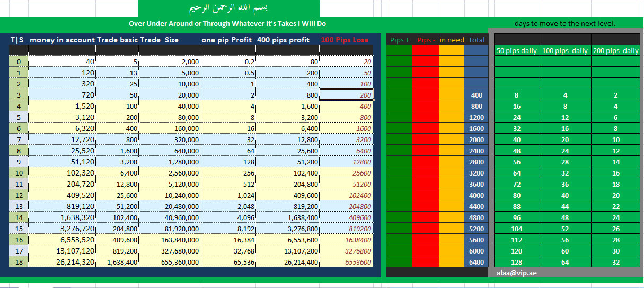
Task: Click one pip Profit value '65,536'
Action: pos(227,262)
